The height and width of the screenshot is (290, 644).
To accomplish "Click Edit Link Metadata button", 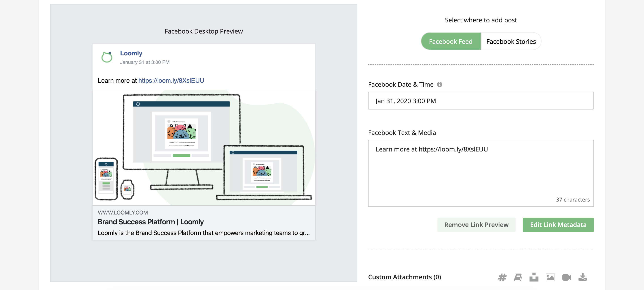I will click(x=558, y=225).
